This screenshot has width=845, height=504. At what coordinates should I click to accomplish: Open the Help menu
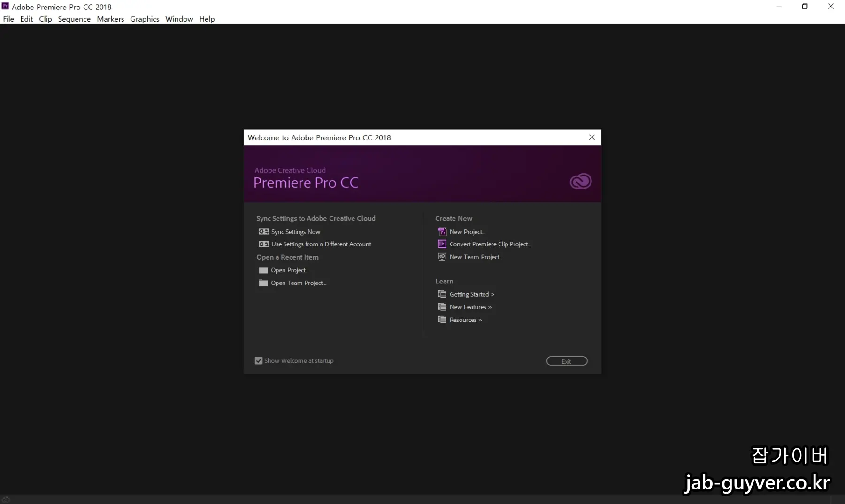(x=207, y=19)
